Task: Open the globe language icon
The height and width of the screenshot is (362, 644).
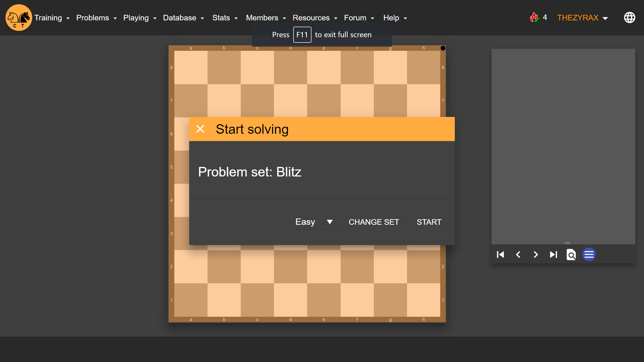Action: pyautogui.click(x=629, y=17)
